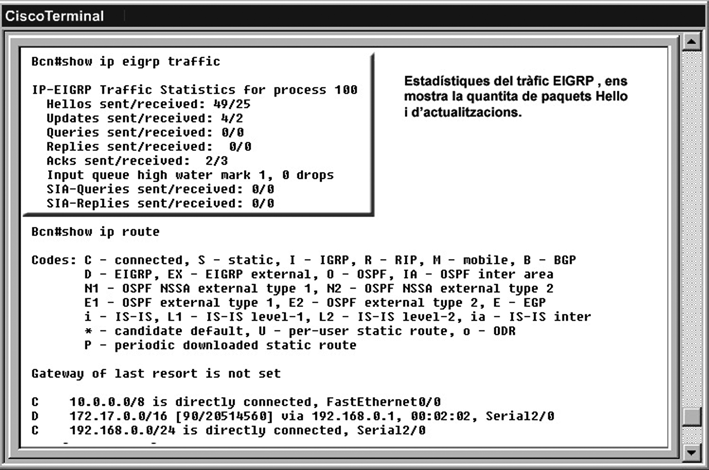Click the 'IP-EIGRP Traffic Statistics for process 100' heading

tap(194, 90)
